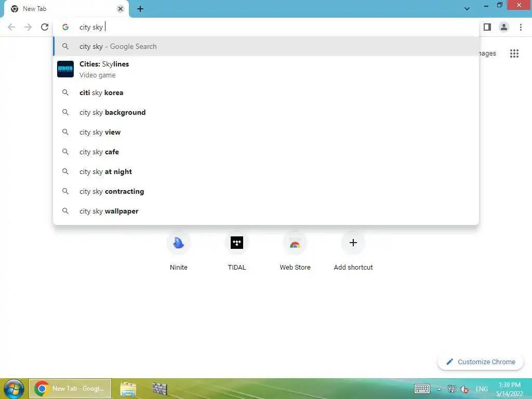Viewport: 532px width, 399px height.
Task: Toggle the browser side panel
Action: (487, 27)
